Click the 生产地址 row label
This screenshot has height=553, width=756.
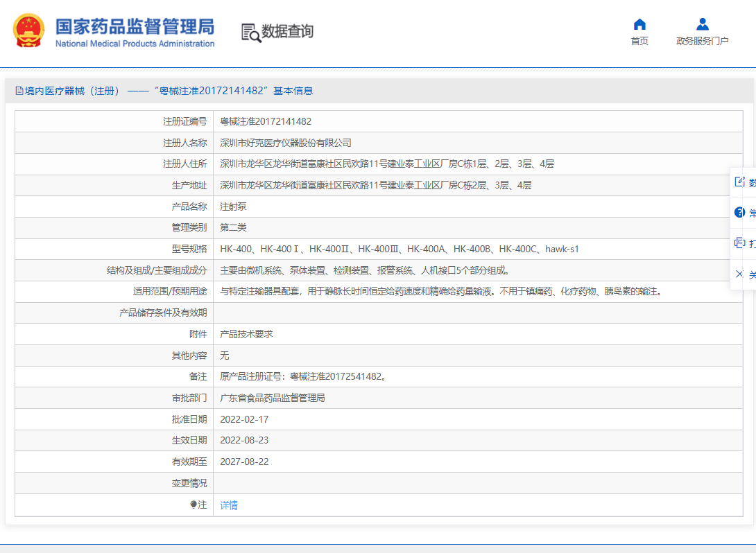click(189, 185)
